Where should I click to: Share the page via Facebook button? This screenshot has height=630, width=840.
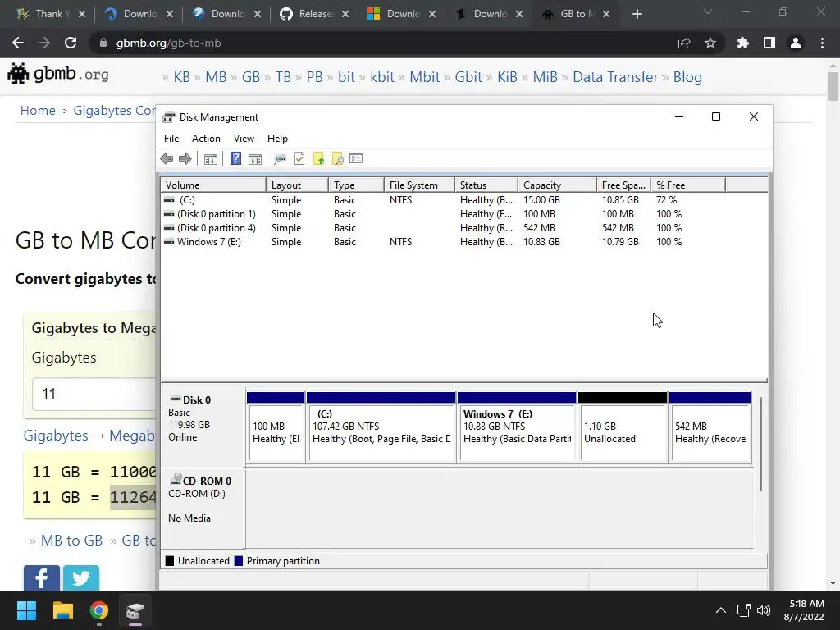point(42,578)
